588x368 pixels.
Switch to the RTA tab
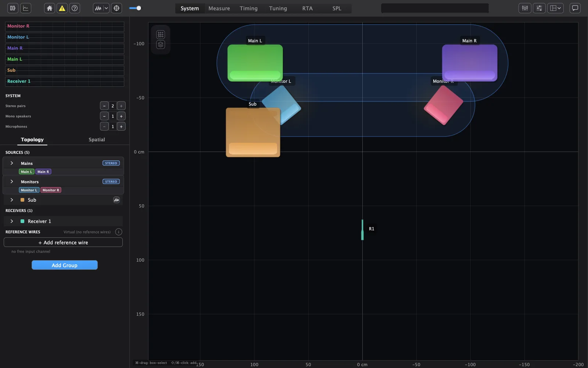307,8
